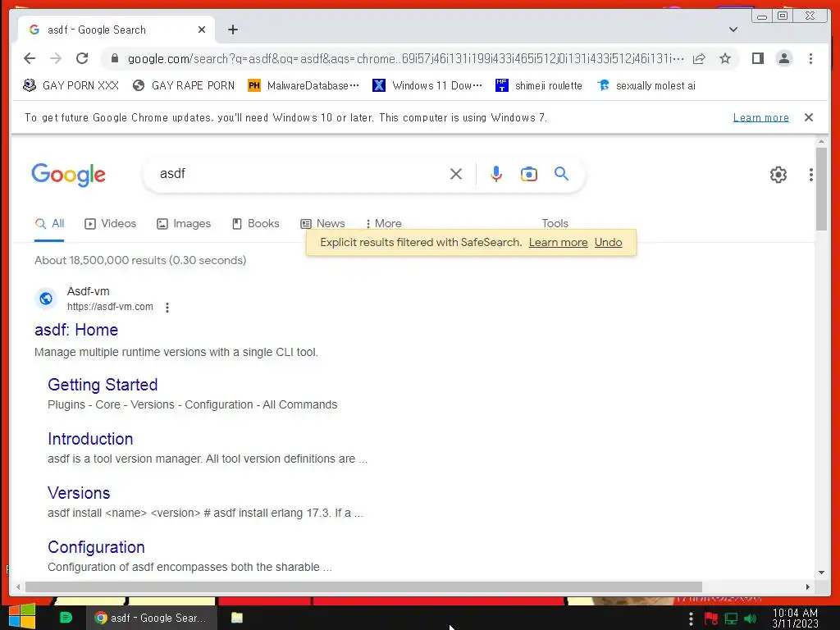
Task: Open the green app in the taskbar
Action: [x=66, y=618]
